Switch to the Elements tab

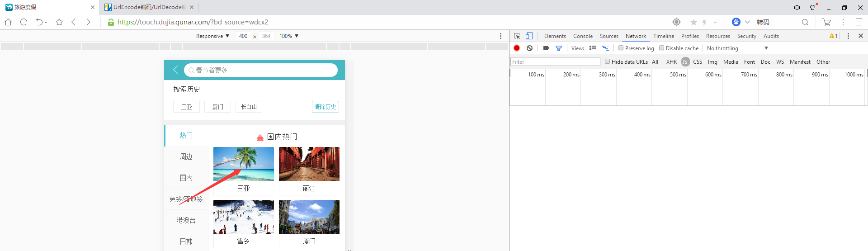pyautogui.click(x=555, y=36)
